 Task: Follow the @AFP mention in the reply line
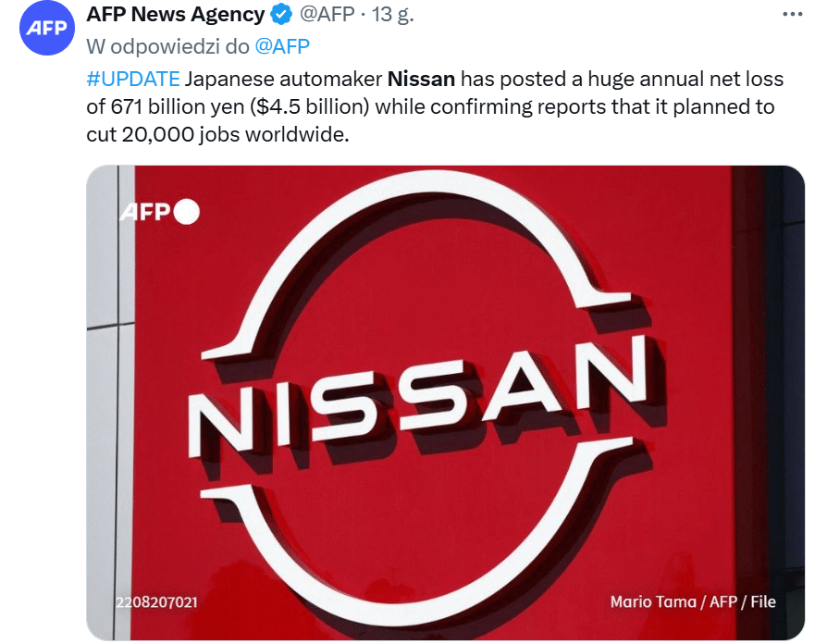pyautogui.click(x=281, y=46)
